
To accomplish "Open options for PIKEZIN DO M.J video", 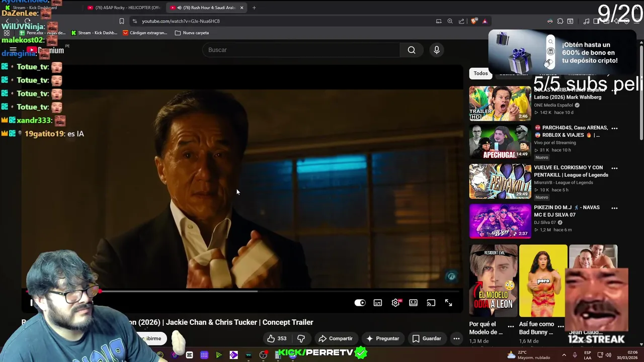I will (x=614, y=208).
